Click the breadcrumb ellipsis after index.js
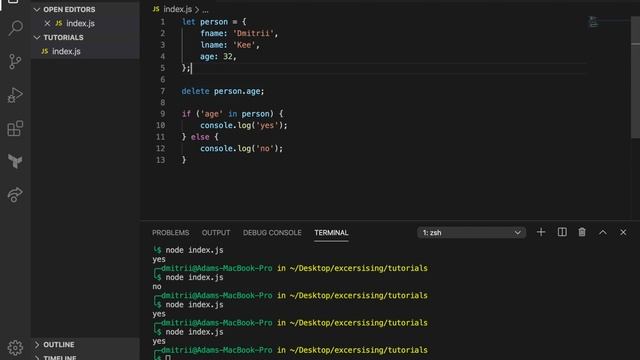 coord(205,10)
